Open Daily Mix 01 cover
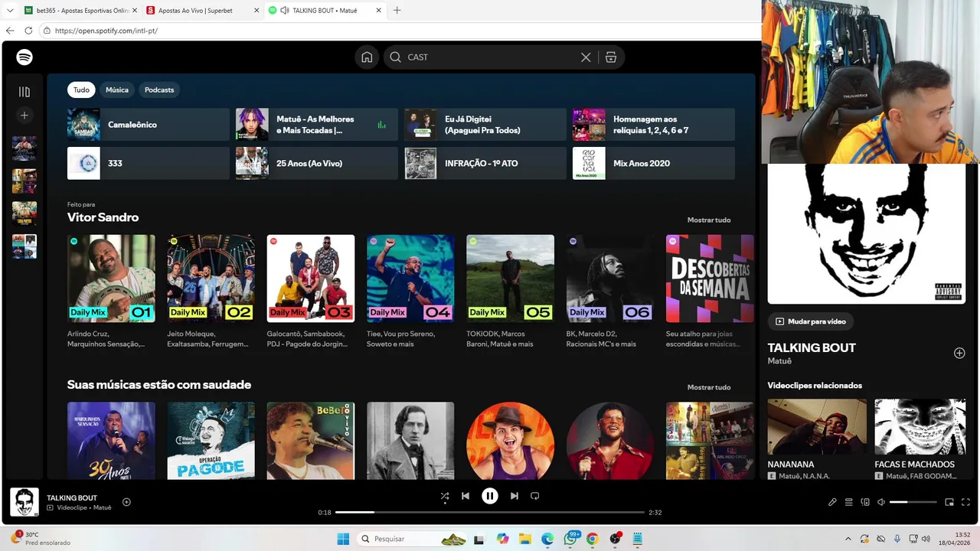This screenshot has width=980, height=551. coord(111,279)
